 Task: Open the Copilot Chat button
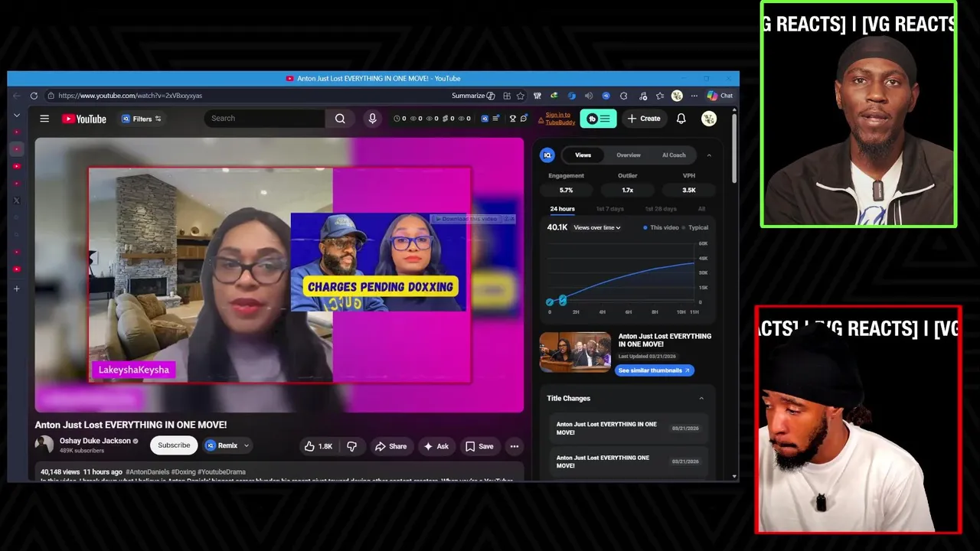(x=720, y=96)
